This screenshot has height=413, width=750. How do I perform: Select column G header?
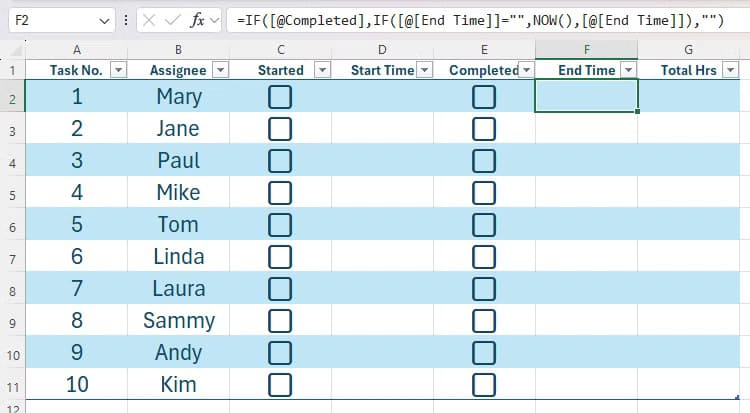coord(688,50)
